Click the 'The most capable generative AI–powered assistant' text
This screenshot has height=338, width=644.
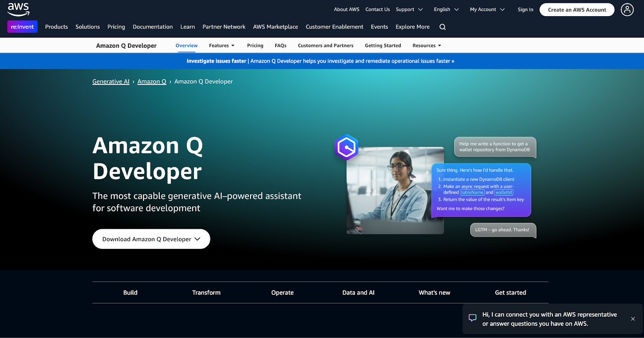[197, 202]
